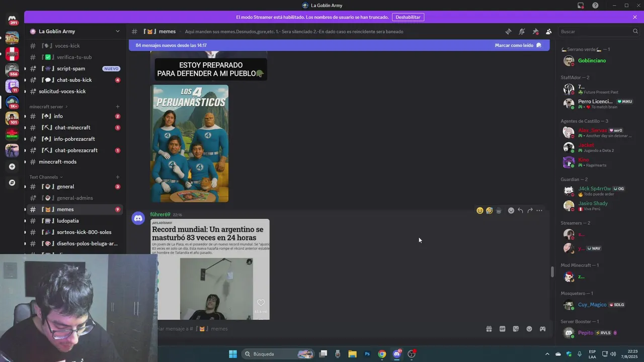Forward führer69's message
Screen dimensions: 644x362
(x=530, y=211)
